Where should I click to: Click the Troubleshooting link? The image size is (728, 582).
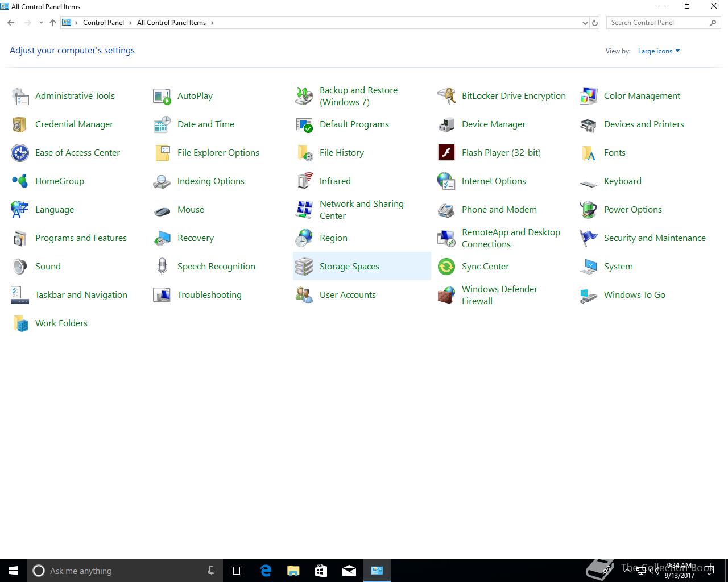(209, 295)
